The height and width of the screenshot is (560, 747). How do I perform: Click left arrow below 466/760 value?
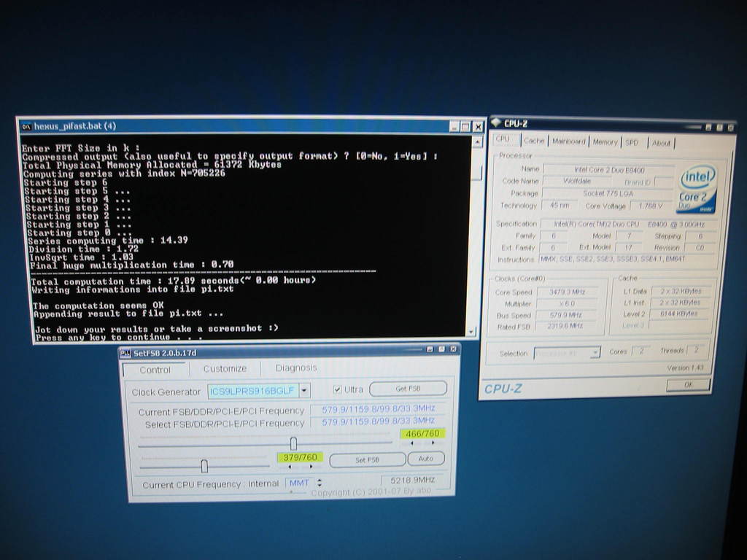click(x=411, y=443)
